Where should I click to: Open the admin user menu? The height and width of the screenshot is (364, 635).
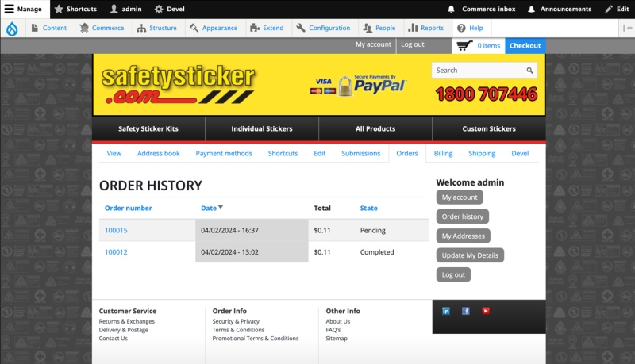pyautogui.click(x=126, y=9)
